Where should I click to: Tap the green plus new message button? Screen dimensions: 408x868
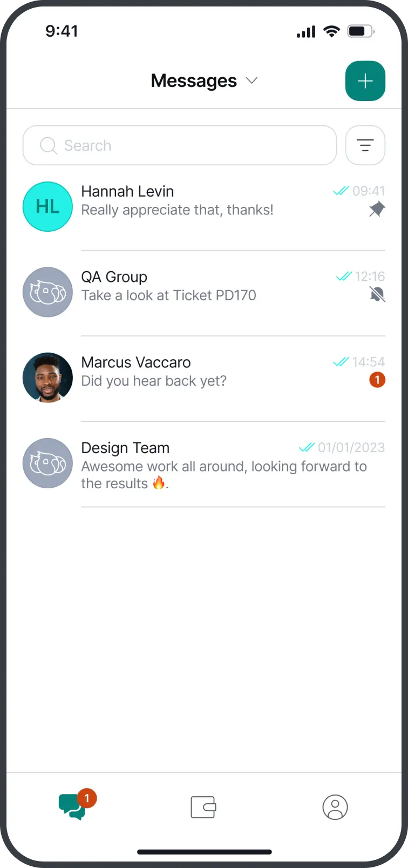(365, 81)
